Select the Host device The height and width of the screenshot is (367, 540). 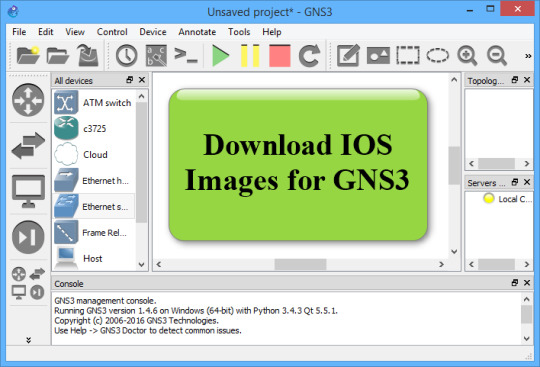pos(94,258)
